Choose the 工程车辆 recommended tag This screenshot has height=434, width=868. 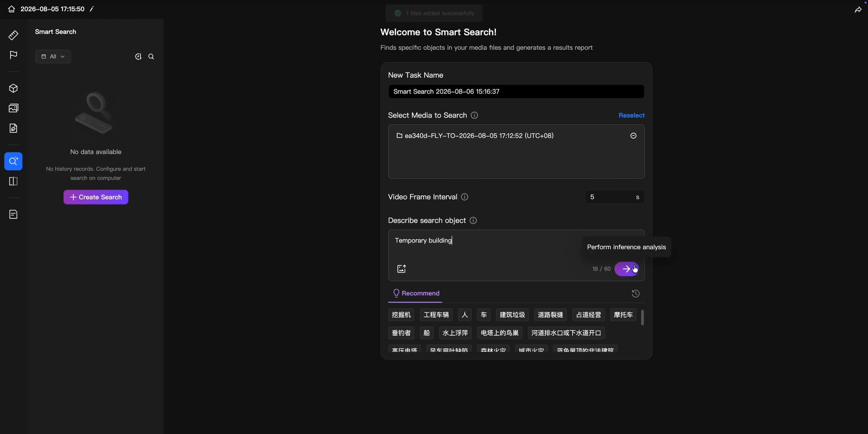(436, 315)
